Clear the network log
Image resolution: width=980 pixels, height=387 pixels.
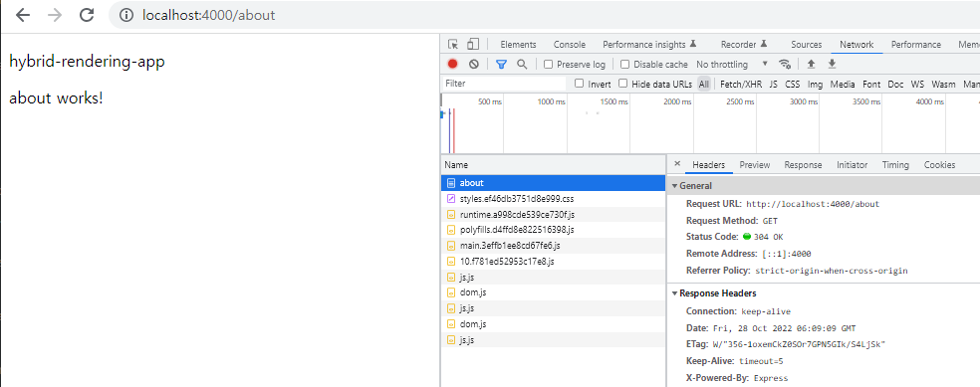click(x=474, y=64)
